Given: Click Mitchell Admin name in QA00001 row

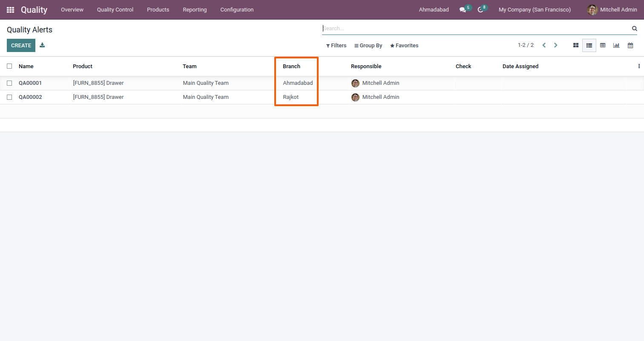Looking at the screenshot, I should [x=381, y=83].
